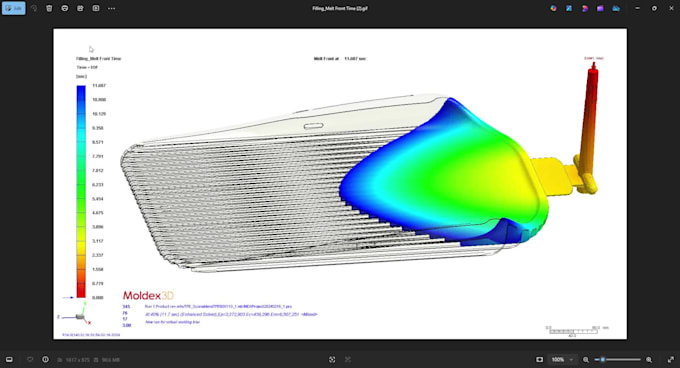This screenshot has height=368, width=680.
Task: Toggle the filmstrip icon at bottom left
Action: tap(9, 359)
